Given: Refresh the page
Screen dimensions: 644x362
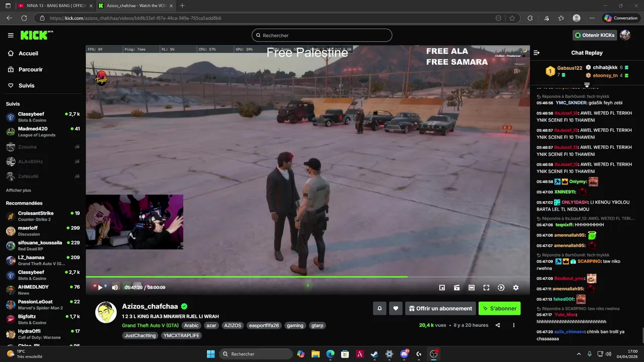Looking at the screenshot, I should point(24,18).
